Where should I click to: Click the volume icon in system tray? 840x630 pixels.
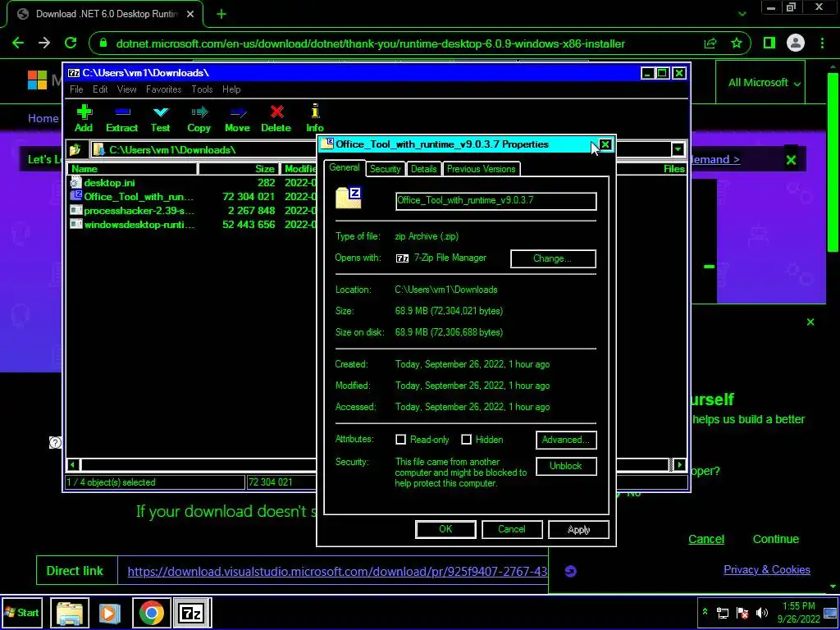761,613
